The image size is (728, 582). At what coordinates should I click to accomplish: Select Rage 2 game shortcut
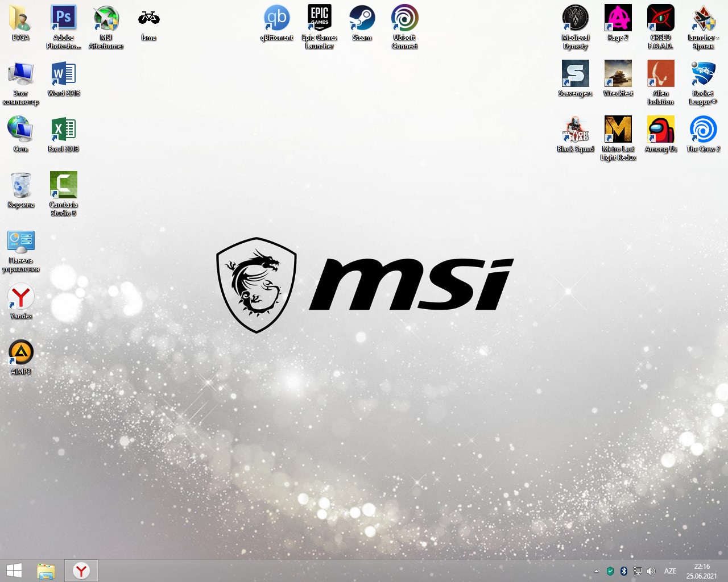point(618,24)
